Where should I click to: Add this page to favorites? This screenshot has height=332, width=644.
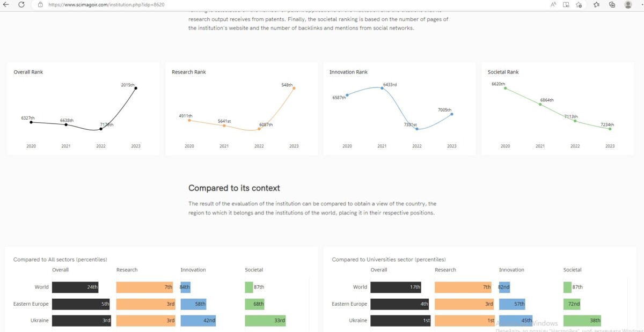(579, 4)
